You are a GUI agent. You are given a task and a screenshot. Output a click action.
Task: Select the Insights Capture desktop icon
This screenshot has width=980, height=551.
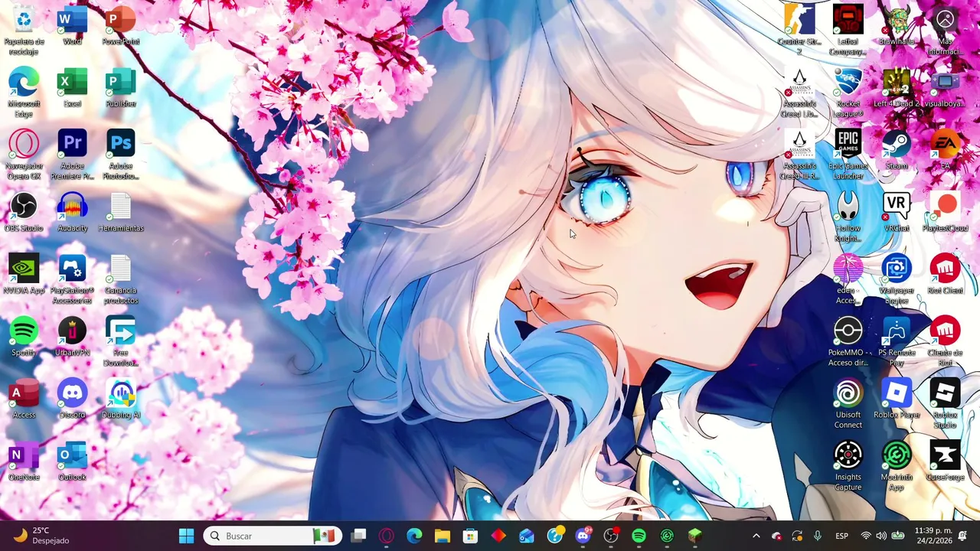pyautogui.click(x=848, y=465)
